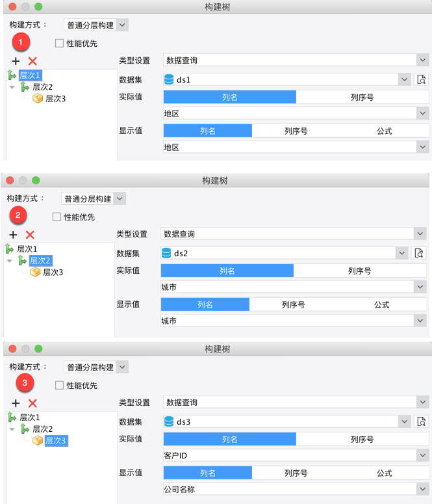Toggle 性能优先 checkbox beside badge 2
Viewport: 432px width, 504px height.
click(x=57, y=217)
